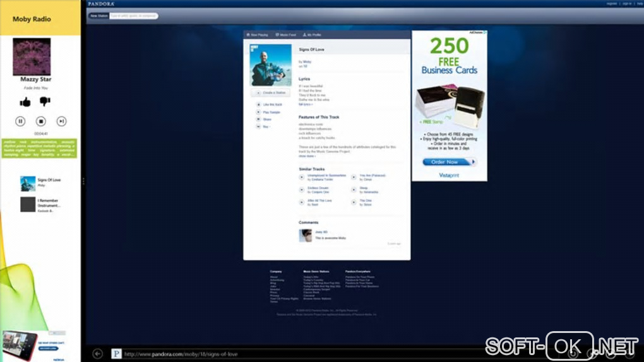The height and width of the screenshot is (362, 644).
Task: Click the sign in link in the header
Action: tap(627, 4)
